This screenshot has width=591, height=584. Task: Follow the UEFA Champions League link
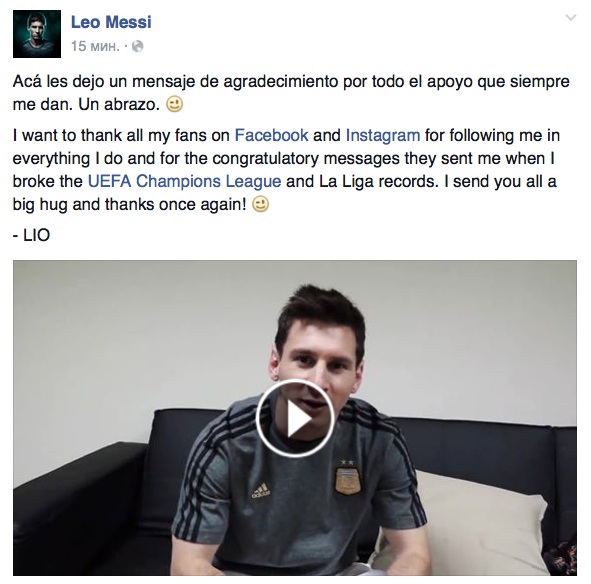pos(184,181)
